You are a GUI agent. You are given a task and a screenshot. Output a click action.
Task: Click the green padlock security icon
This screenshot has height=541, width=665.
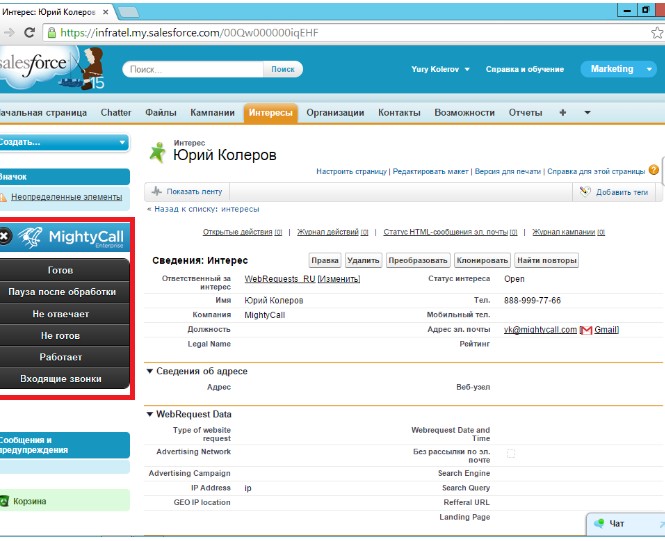coord(51,33)
